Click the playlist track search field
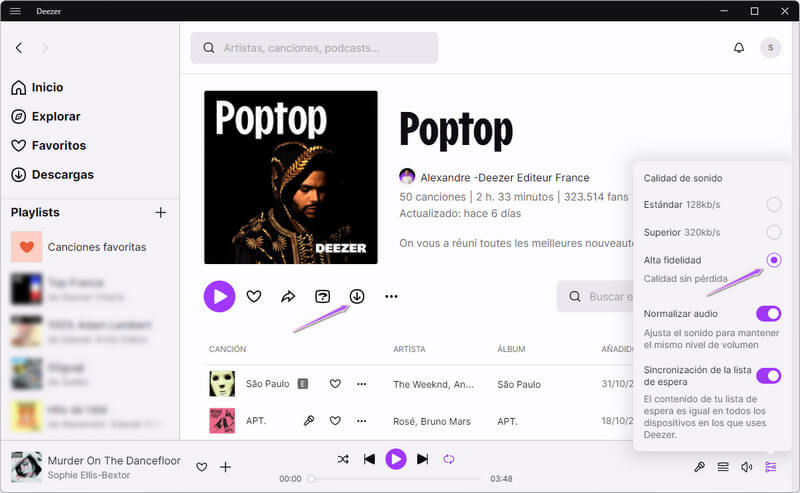This screenshot has width=800, height=493. click(x=595, y=297)
